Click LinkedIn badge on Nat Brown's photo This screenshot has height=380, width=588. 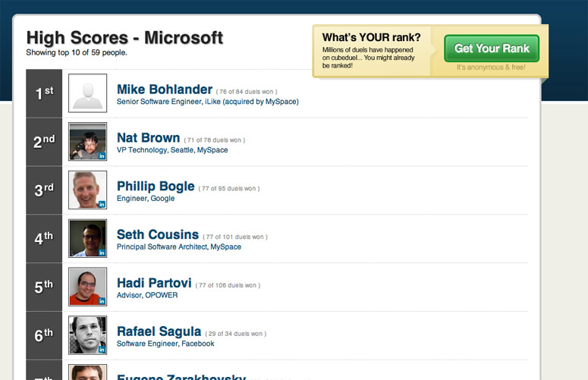(x=101, y=155)
